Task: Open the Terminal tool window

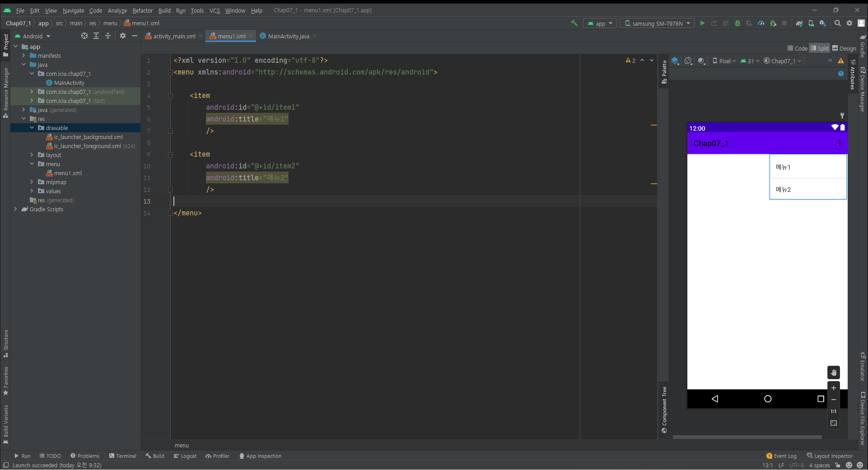Action: coord(123,456)
